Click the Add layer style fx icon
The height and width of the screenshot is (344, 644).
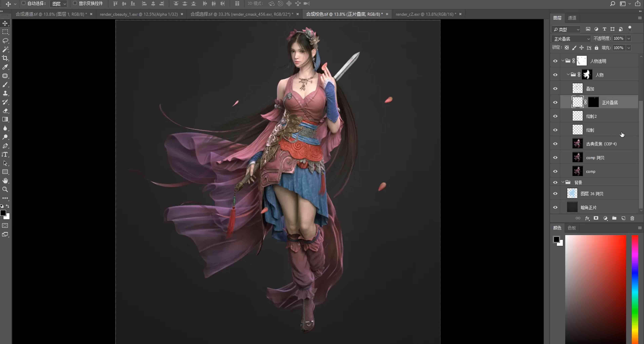tap(587, 218)
